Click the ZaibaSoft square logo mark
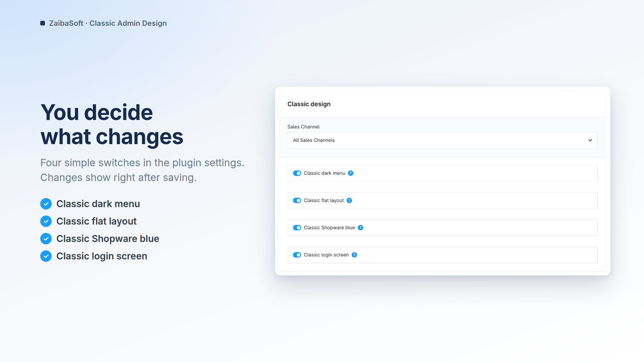The height and width of the screenshot is (362, 644). (x=43, y=23)
